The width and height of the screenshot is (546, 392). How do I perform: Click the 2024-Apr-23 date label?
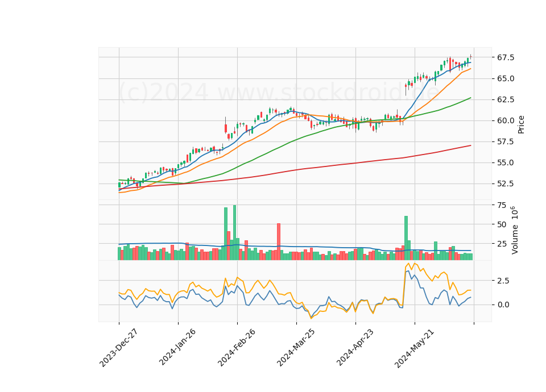[x=355, y=347]
